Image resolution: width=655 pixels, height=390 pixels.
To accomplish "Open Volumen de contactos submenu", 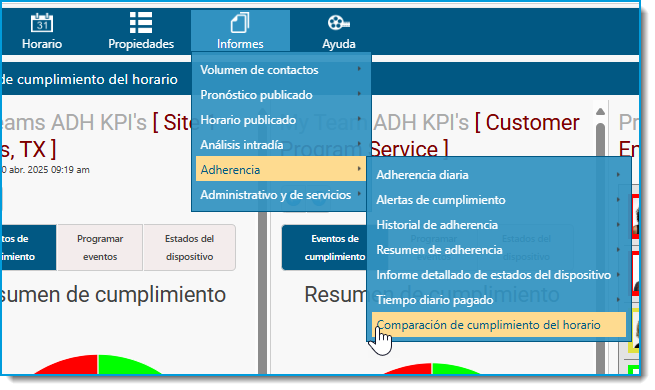I will tap(281, 70).
